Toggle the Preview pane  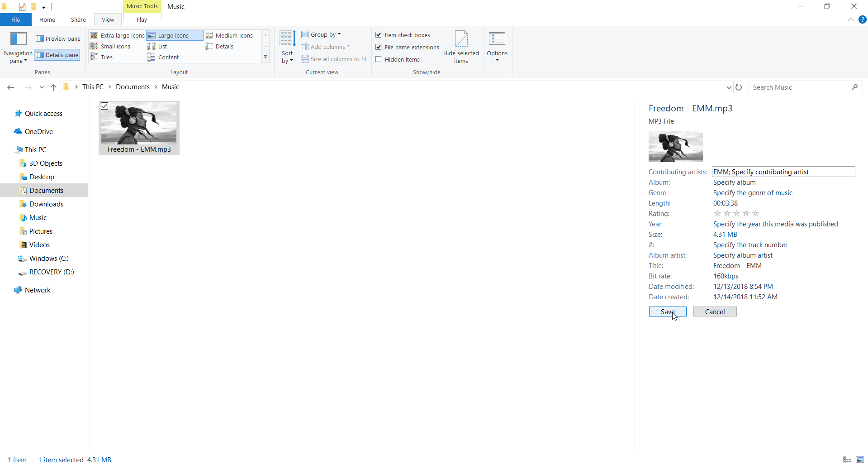coord(58,38)
